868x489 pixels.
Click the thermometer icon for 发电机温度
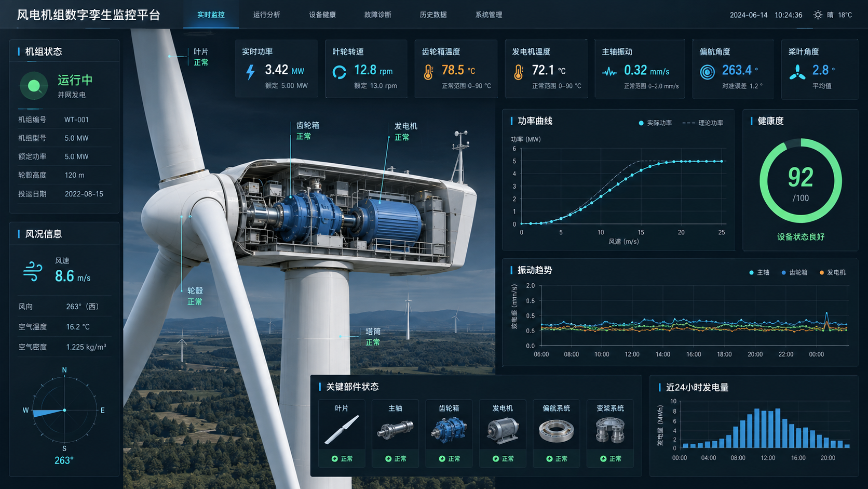pyautogui.click(x=518, y=72)
